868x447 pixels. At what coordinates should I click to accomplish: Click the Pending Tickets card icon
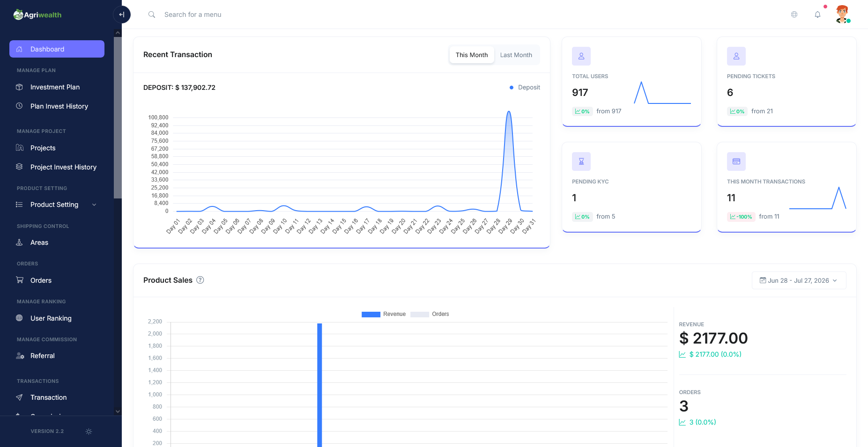pos(736,56)
